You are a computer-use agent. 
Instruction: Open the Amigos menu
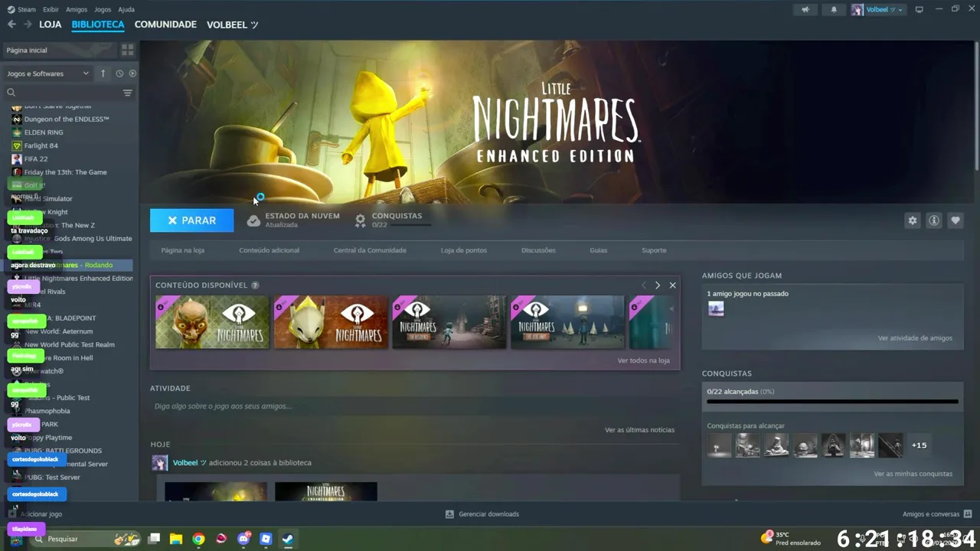click(77, 10)
